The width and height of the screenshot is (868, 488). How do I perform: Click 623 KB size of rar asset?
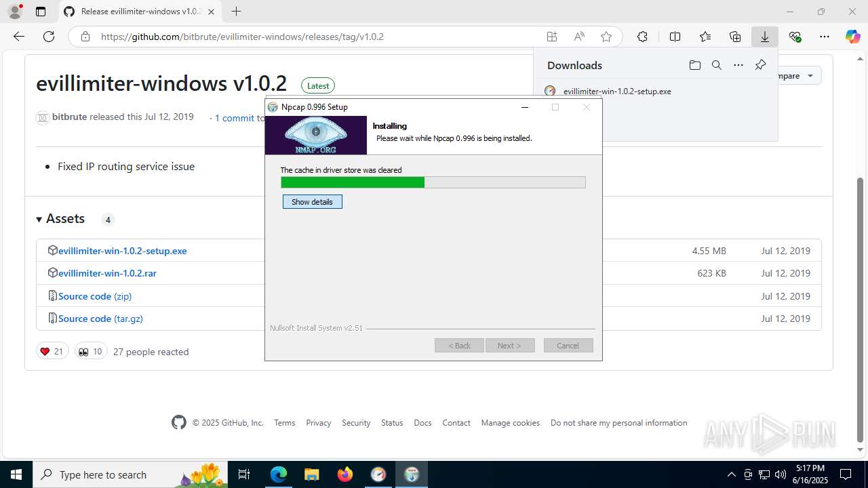[711, 273]
